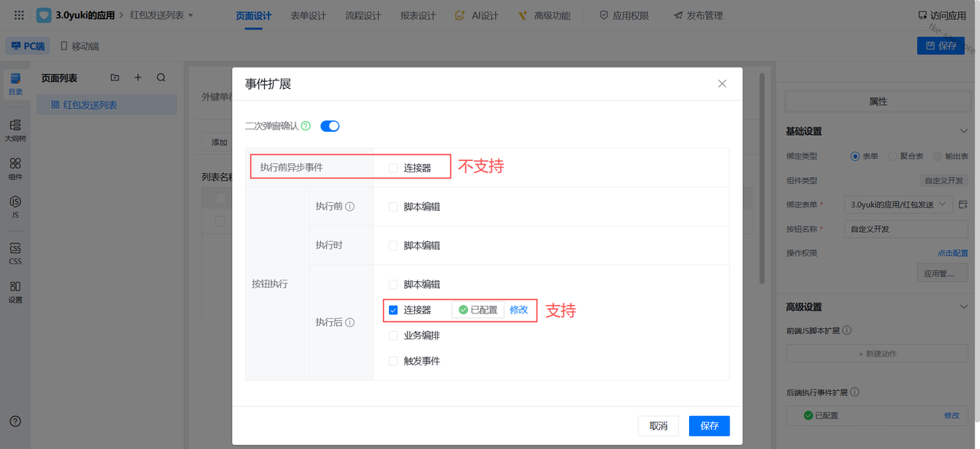
Task: Check the 业务编排 checkbox
Action: click(394, 336)
